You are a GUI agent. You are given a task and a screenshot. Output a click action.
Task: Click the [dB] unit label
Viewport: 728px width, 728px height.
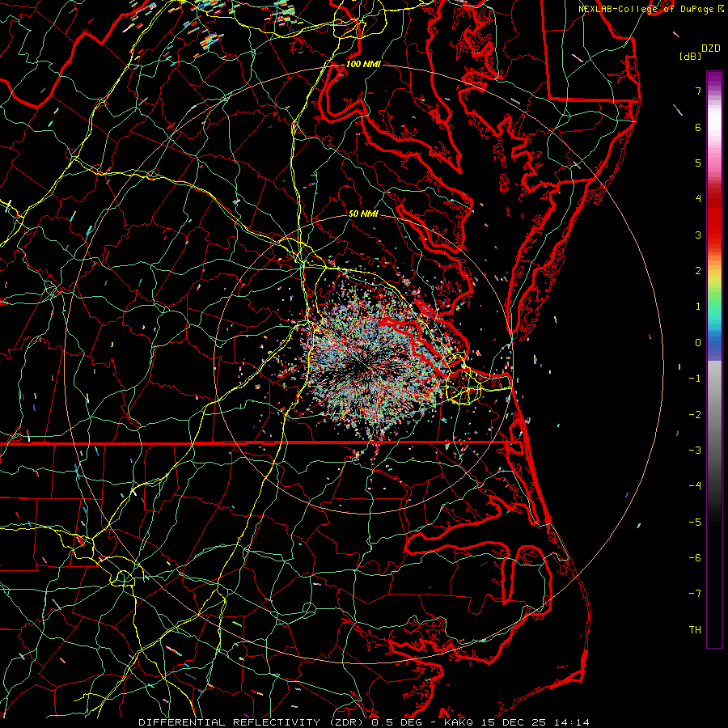[691, 56]
